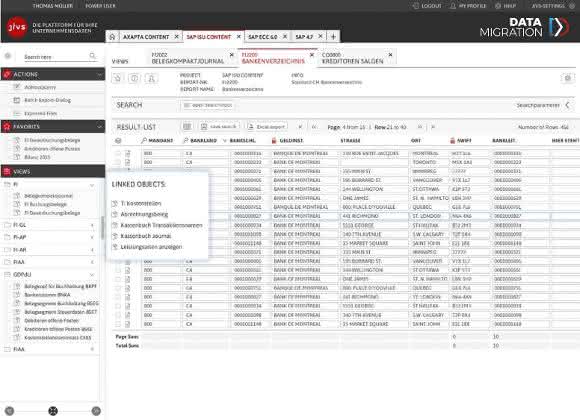Open Help in top bar
Viewport: 580px width, 420px height.
(506, 6)
